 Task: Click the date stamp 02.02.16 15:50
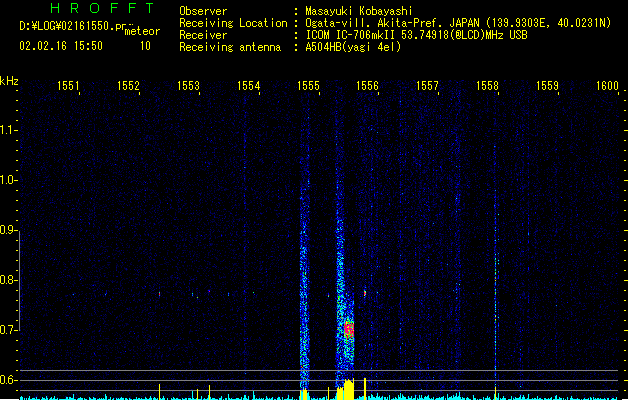61,46
